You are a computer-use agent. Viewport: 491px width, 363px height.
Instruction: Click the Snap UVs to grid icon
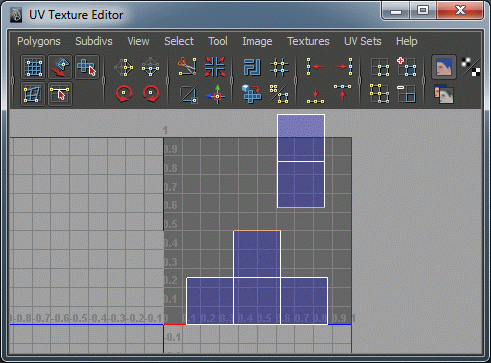[x=279, y=67]
